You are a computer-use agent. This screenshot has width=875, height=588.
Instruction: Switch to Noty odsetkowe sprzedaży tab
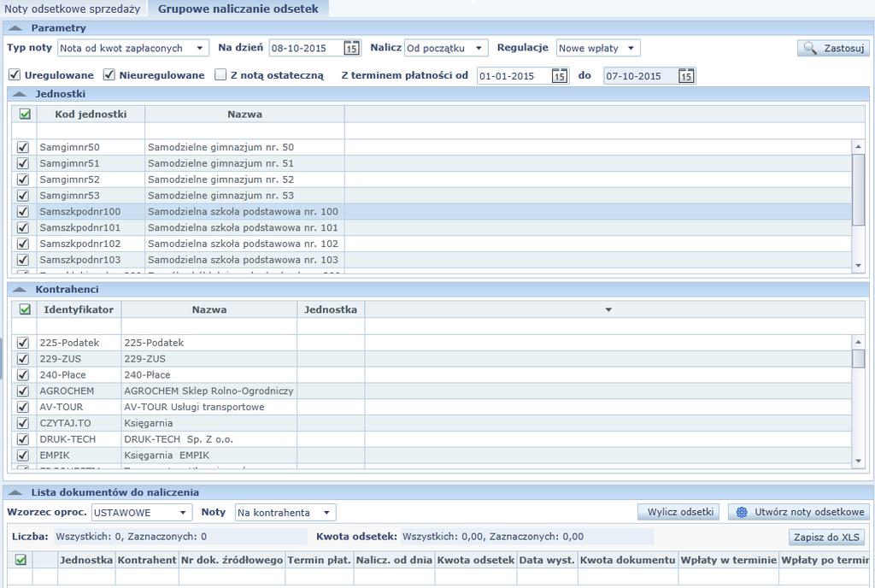(73, 9)
